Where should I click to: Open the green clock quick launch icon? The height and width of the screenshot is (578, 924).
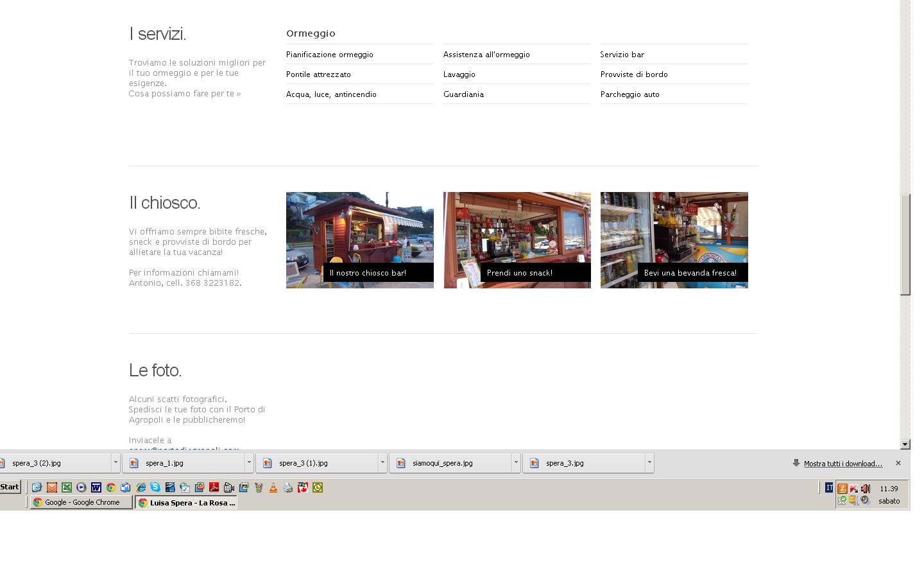(x=318, y=487)
